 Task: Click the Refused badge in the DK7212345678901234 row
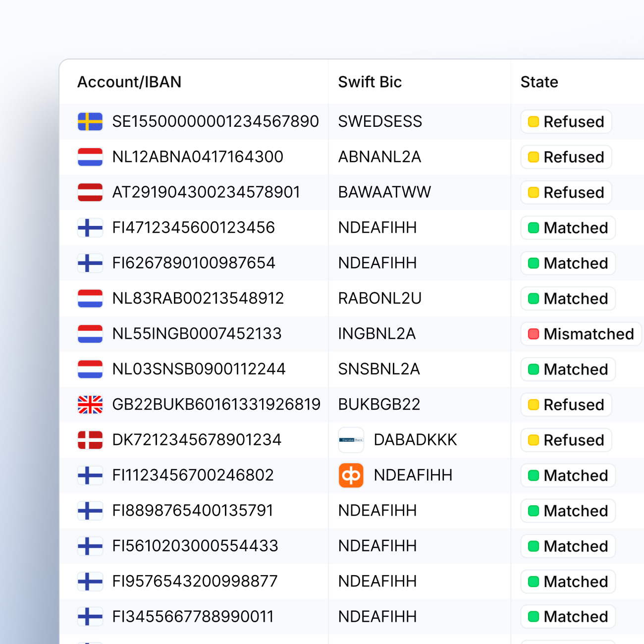[566, 440]
